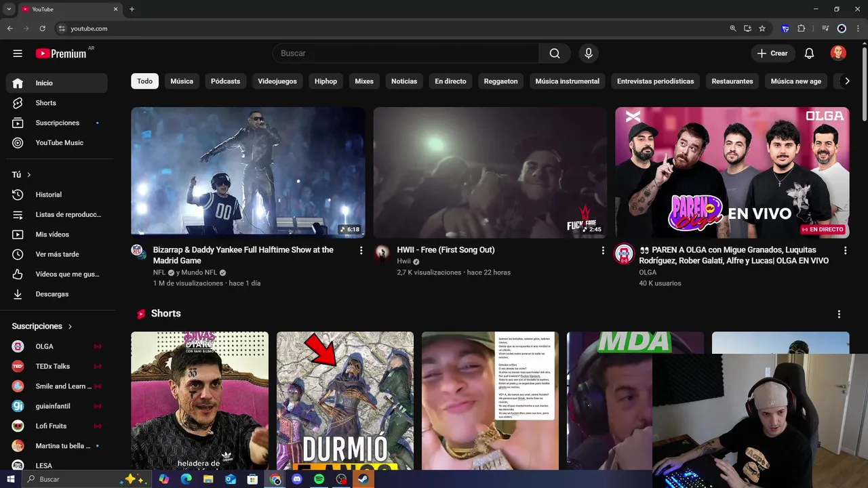
Task: Go to Inicio in sidebar
Action: [x=57, y=83]
